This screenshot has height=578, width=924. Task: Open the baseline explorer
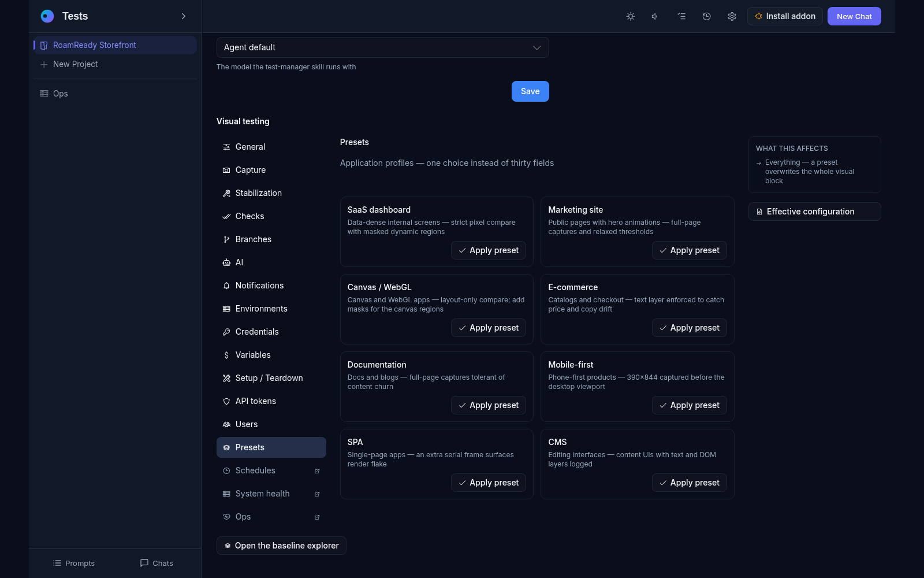click(281, 546)
